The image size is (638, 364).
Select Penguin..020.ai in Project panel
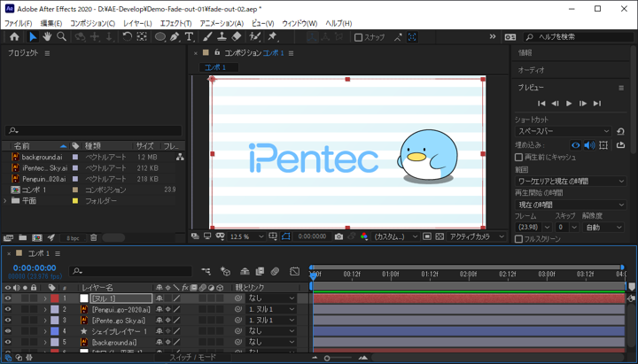[x=44, y=179]
